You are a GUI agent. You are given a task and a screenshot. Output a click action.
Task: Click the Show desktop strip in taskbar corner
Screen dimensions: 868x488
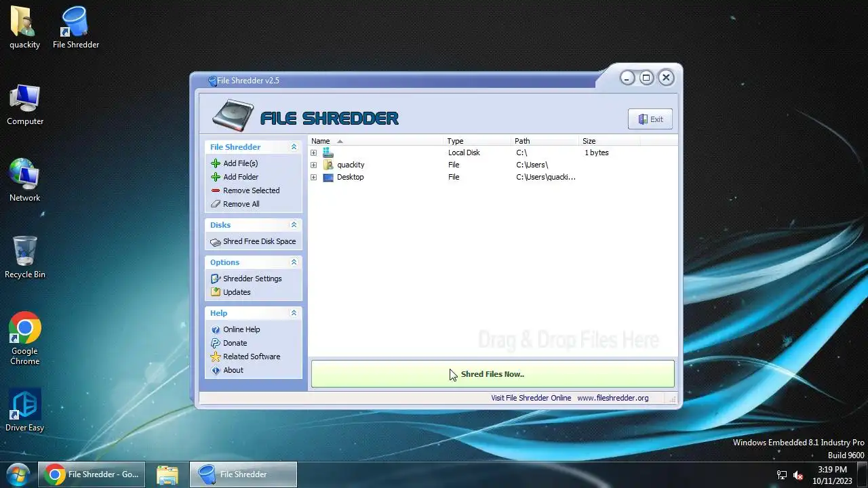click(x=863, y=474)
